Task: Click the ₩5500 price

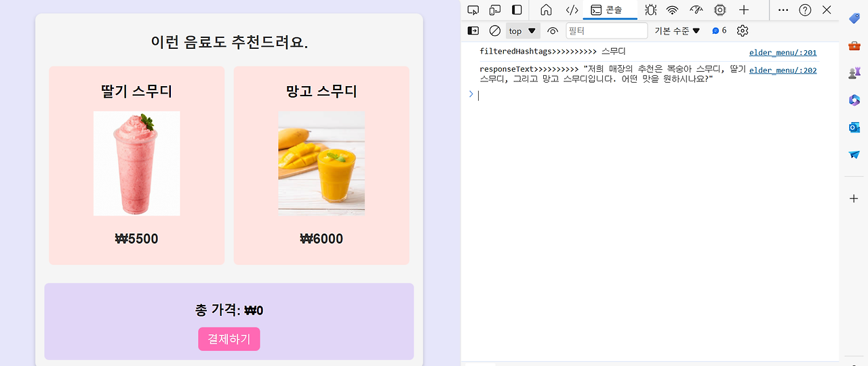Action: coord(136,239)
